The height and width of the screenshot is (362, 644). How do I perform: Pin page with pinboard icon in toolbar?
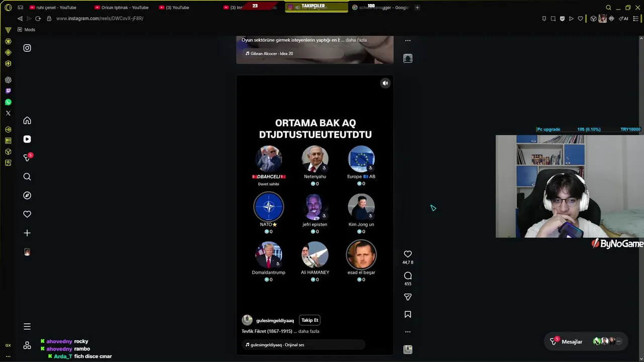pyautogui.click(x=544, y=19)
